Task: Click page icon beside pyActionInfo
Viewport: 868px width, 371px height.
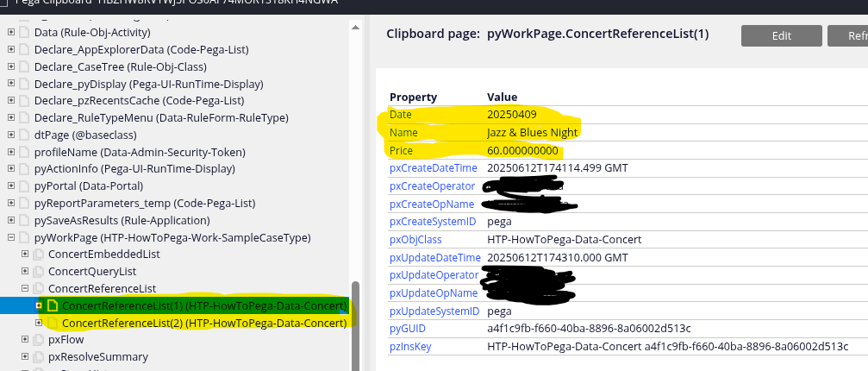Action: (x=24, y=169)
